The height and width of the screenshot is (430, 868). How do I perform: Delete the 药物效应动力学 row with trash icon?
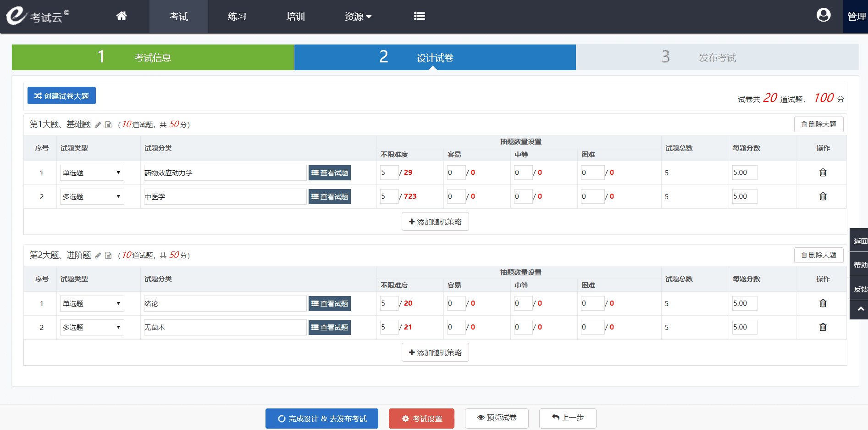(823, 173)
